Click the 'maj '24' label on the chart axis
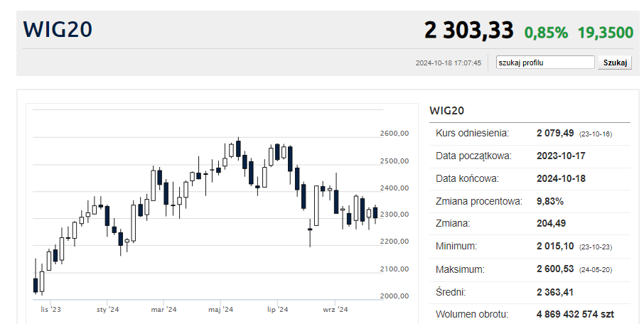This screenshot has width=644, height=324. pos(220,310)
